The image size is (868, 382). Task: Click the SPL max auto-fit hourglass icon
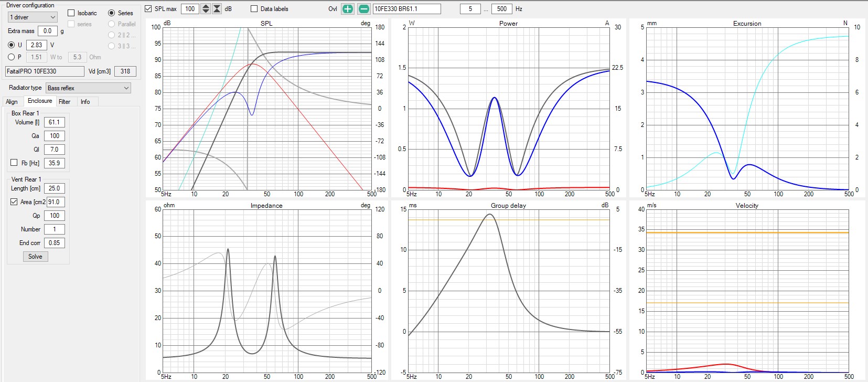[x=217, y=9]
